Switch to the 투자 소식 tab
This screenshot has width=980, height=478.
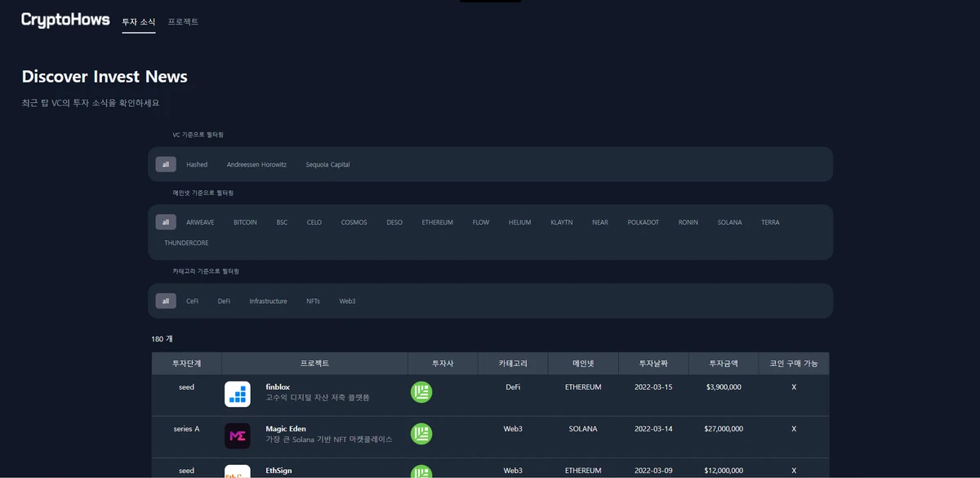[x=139, y=22]
